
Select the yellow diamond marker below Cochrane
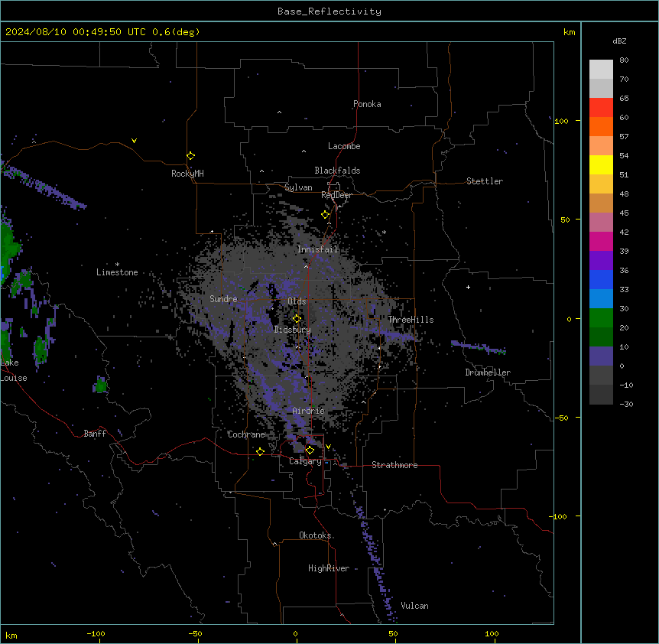pyautogui.click(x=260, y=451)
